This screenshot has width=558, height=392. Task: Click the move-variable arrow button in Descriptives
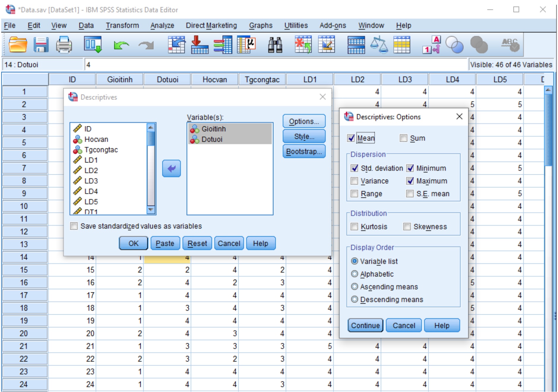pos(172,168)
